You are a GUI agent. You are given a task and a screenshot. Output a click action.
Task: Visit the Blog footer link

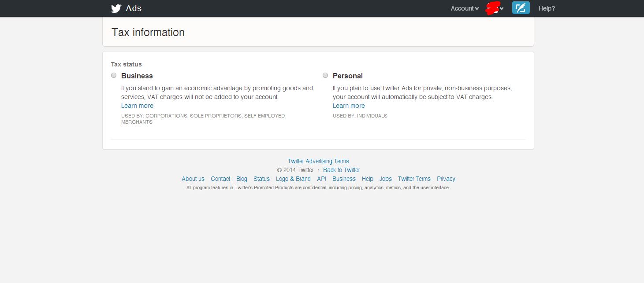tap(242, 179)
